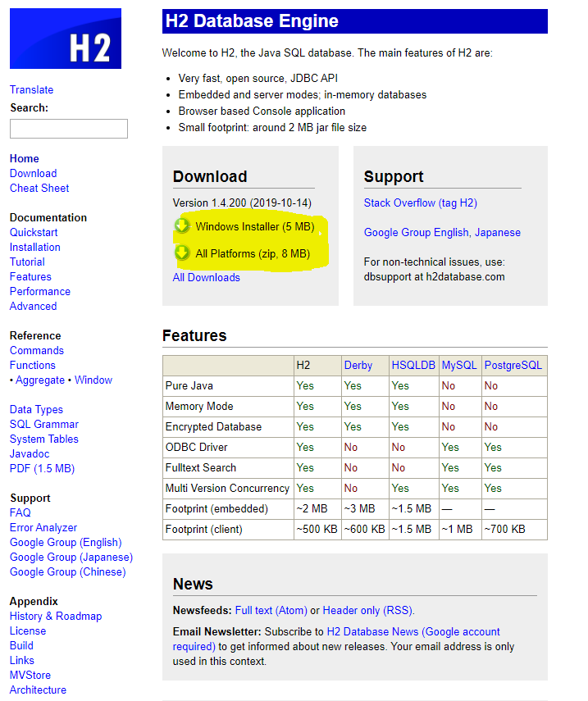Click the Windows Installer download arrow icon

tap(182, 225)
